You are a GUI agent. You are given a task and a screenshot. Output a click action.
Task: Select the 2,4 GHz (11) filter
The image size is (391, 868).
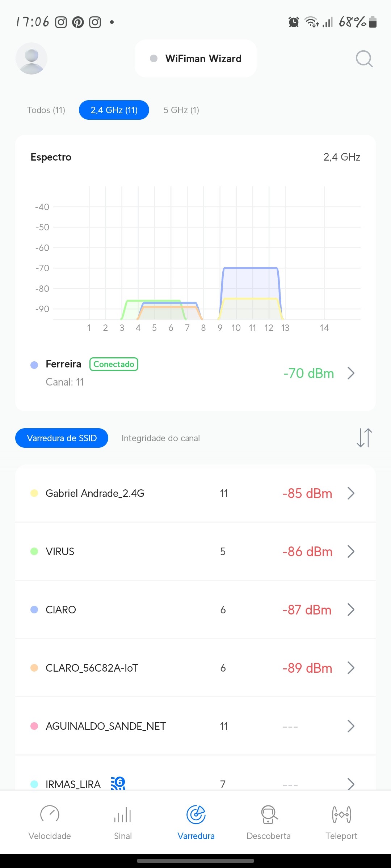click(x=114, y=110)
